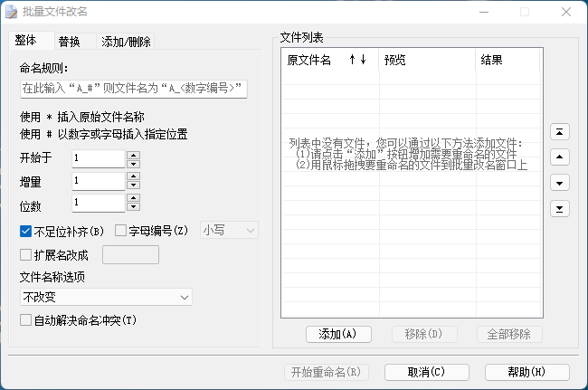Decrease the 开始于 value with down spinner
588x390 pixels.
[134, 164]
